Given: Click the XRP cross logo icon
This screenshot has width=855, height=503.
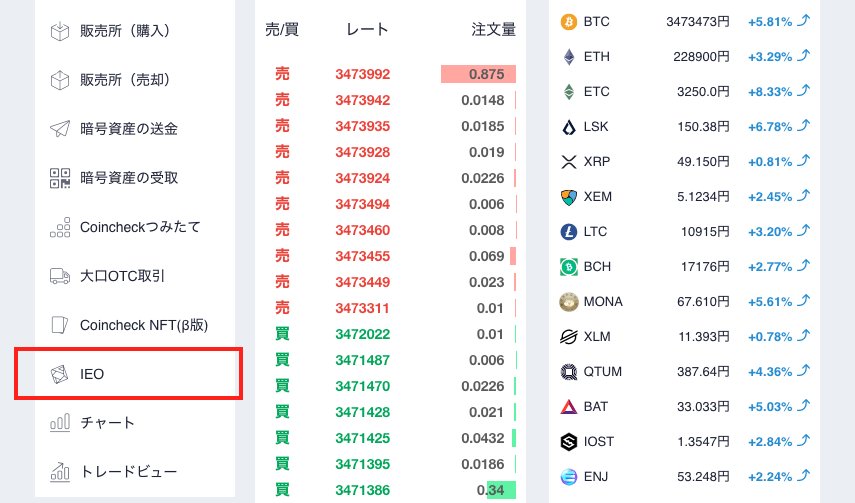Looking at the screenshot, I should (569, 161).
